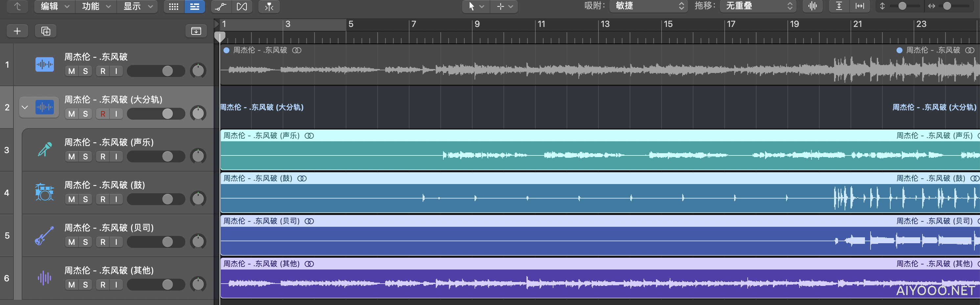Click vertical zoom slider knob
Image resolution: width=980 pixels, height=305 pixels.
click(902, 6)
